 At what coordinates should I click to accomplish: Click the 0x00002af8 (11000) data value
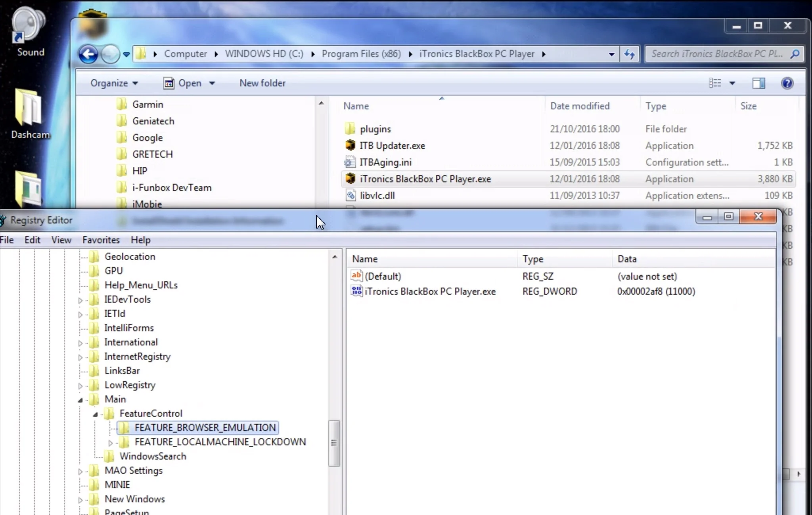656,292
